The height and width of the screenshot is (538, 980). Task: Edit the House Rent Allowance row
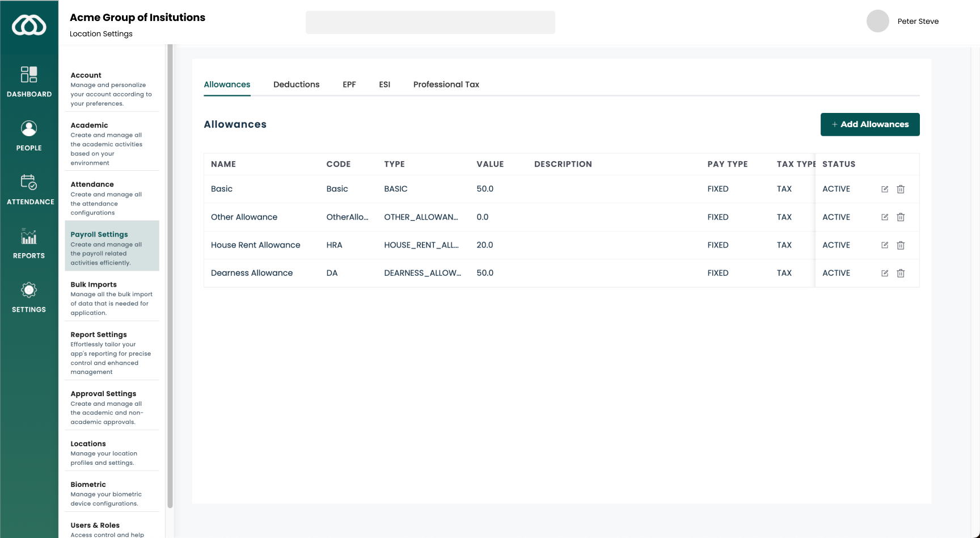pyautogui.click(x=885, y=245)
